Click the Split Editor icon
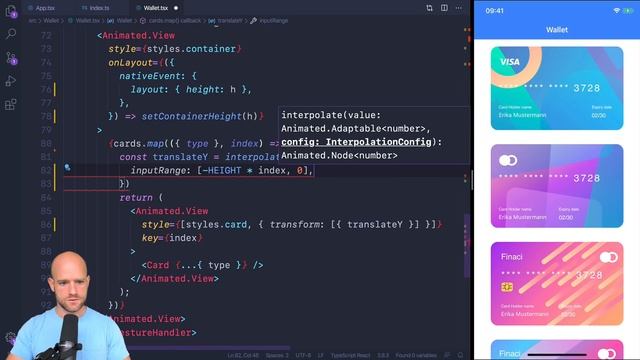This screenshot has height=360, width=640. click(444, 8)
